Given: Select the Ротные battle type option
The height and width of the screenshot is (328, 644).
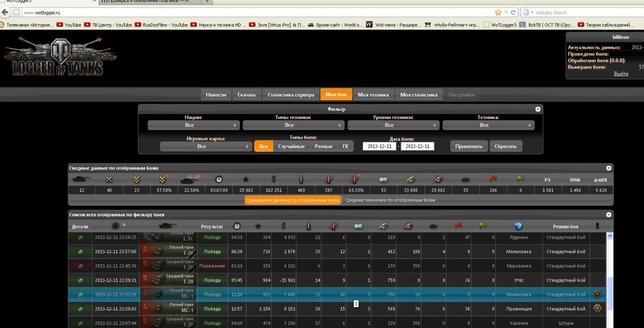Looking at the screenshot, I should [323, 146].
